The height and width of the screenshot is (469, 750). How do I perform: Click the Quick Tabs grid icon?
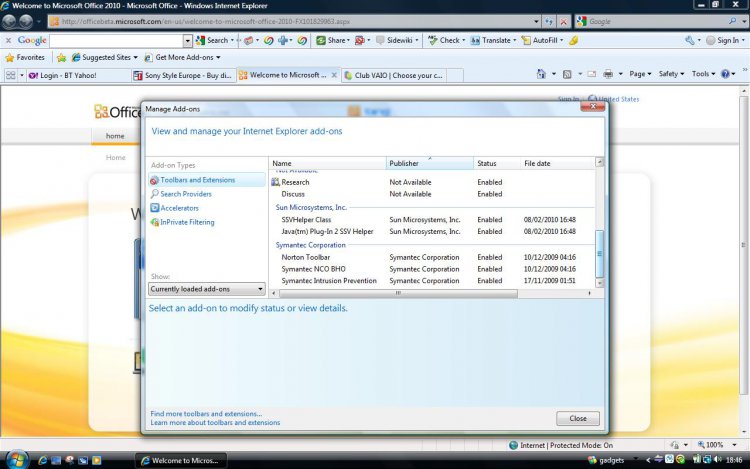pyautogui.click(x=11, y=75)
